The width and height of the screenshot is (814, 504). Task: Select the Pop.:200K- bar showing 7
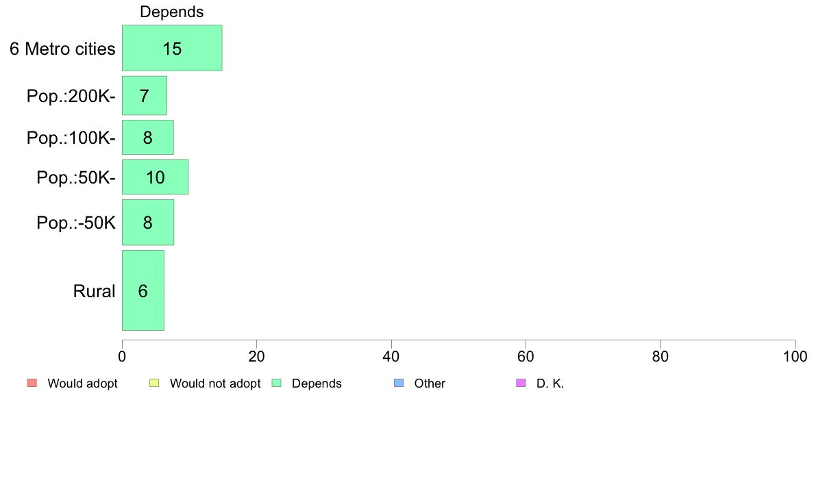coord(145,95)
